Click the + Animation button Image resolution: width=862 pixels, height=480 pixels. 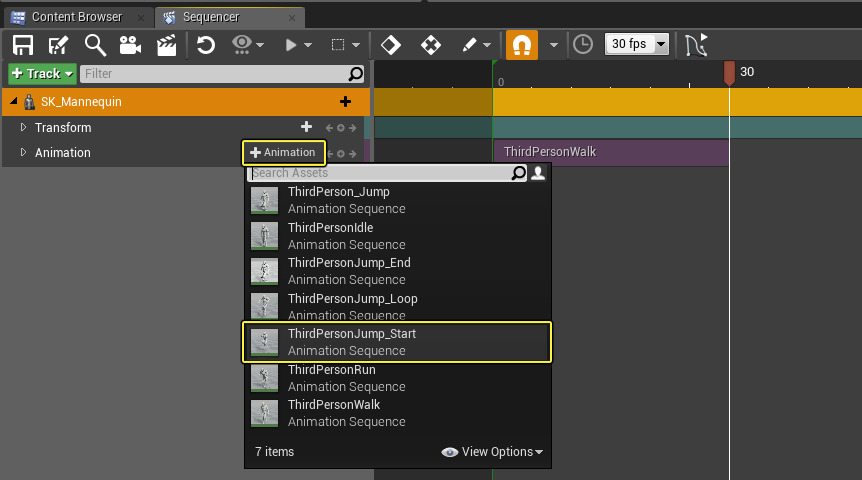coord(284,152)
